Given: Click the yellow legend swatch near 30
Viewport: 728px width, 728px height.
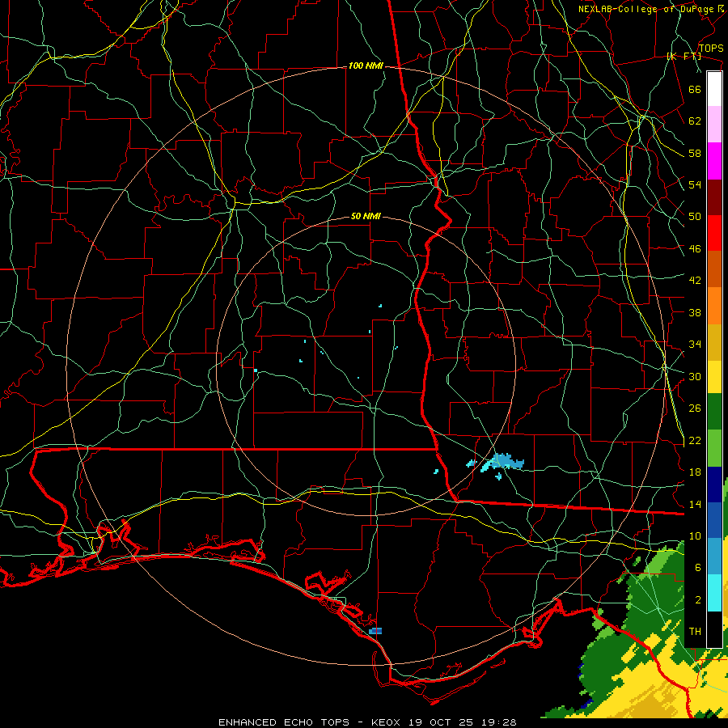Looking at the screenshot, I should tap(714, 376).
